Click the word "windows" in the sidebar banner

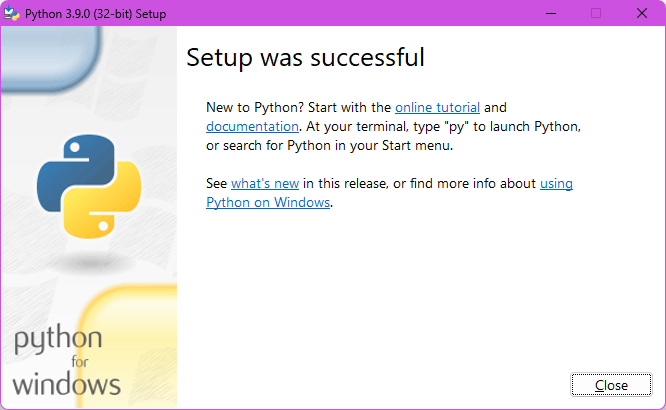point(67,383)
